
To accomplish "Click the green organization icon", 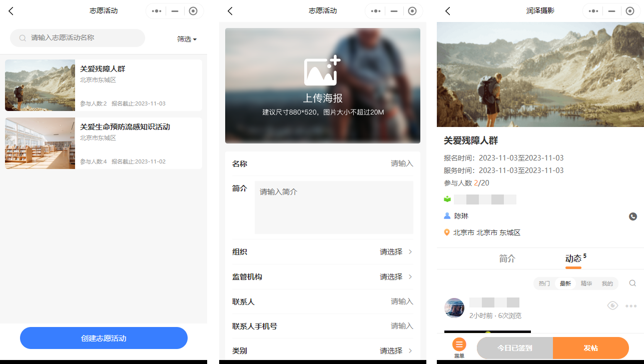I will point(447,199).
